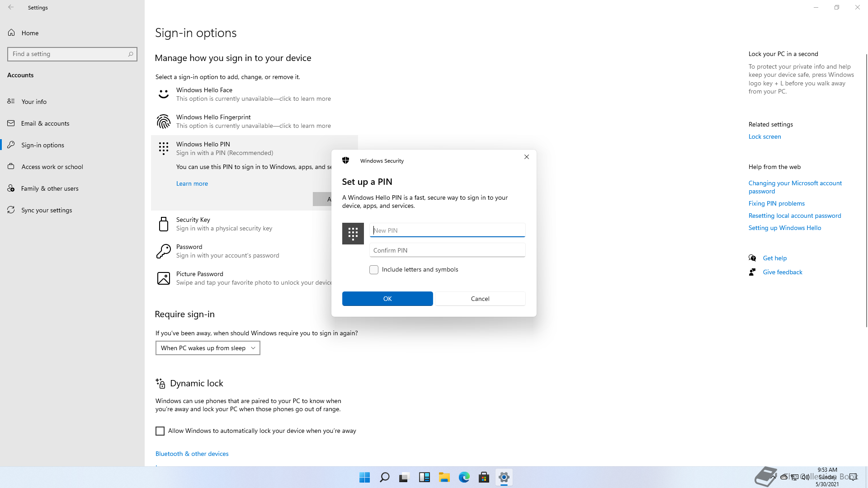This screenshot has width=868, height=488.
Task: Click the New PIN field
Action: [447, 230]
